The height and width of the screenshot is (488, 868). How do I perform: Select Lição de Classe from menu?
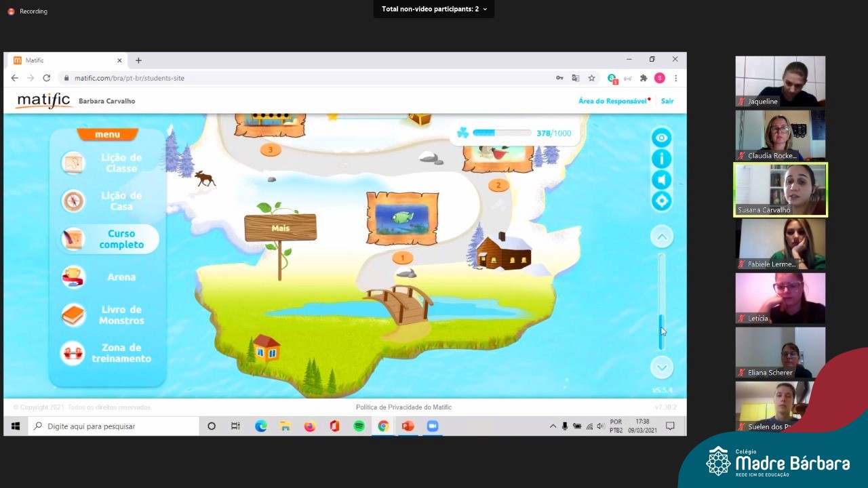pyautogui.click(x=73, y=163)
